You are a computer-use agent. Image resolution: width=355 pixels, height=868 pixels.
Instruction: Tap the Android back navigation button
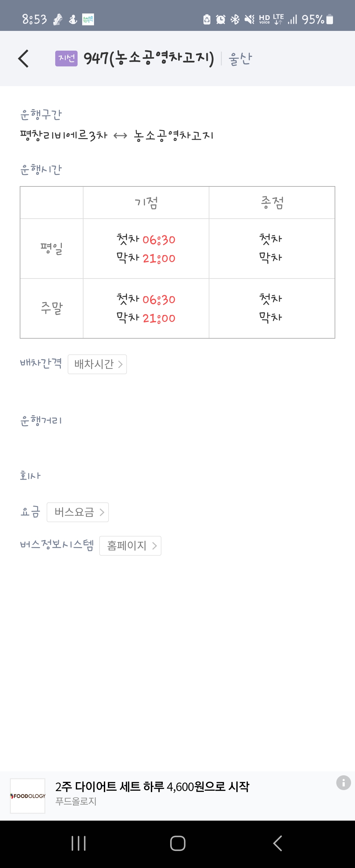click(277, 843)
